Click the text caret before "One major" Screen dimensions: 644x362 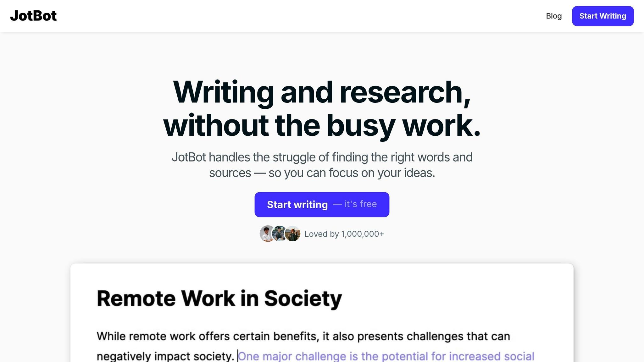(237, 356)
